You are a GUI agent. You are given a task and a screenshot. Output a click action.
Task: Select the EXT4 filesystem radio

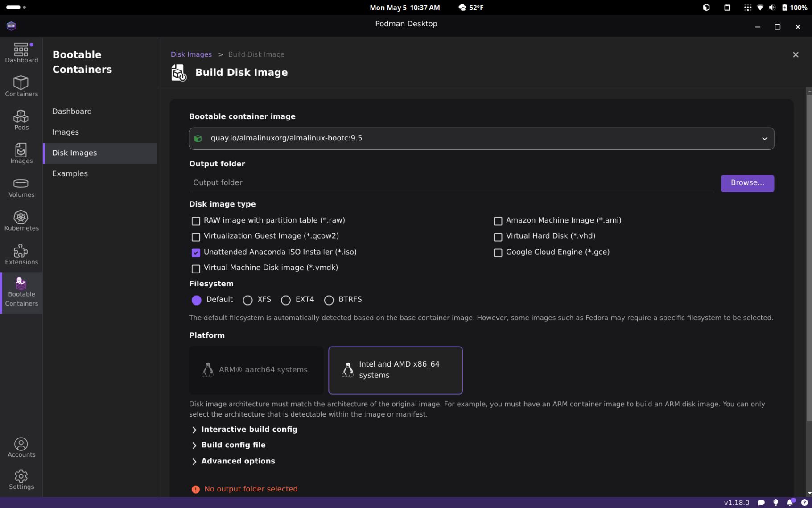(x=286, y=300)
